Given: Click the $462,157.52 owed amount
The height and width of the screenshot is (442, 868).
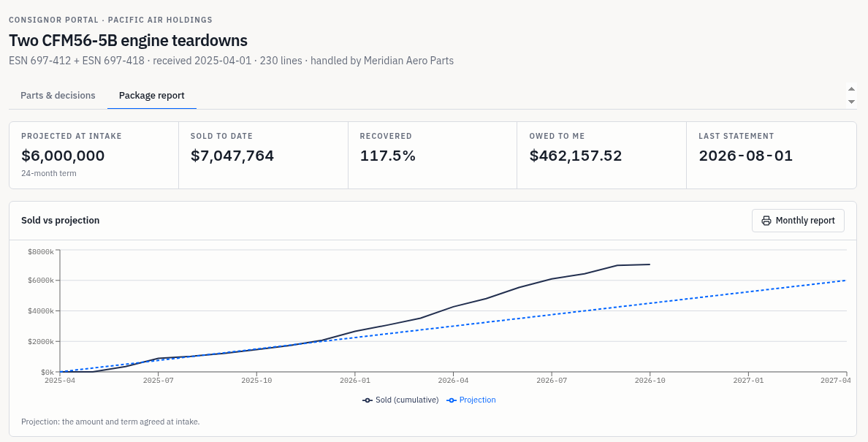Looking at the screenshot, I should pos(576,156).
